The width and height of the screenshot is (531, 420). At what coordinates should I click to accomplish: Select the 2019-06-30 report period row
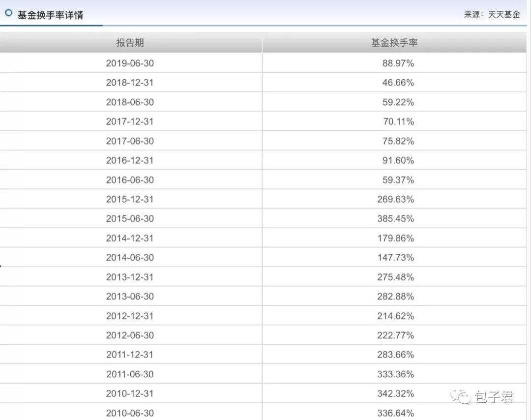tap(130, 63)
